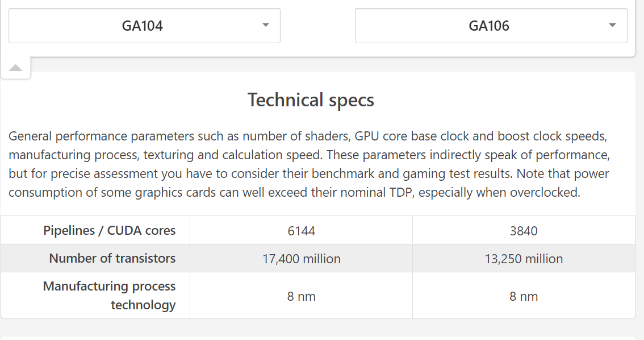Click the GA106 dropdown arrow

click(x=612, y=25)
